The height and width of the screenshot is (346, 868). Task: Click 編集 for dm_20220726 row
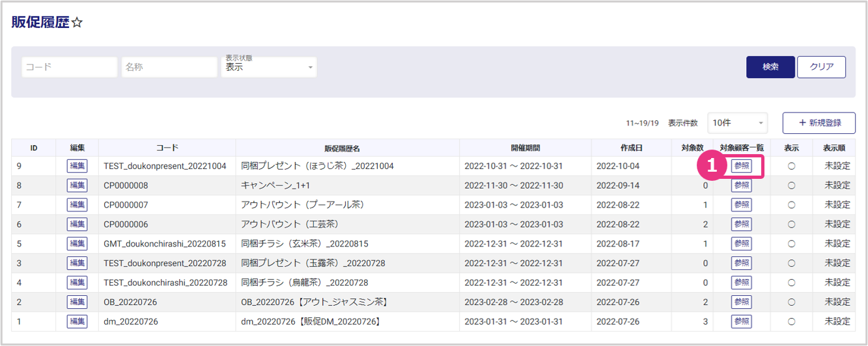click(77, 321)
